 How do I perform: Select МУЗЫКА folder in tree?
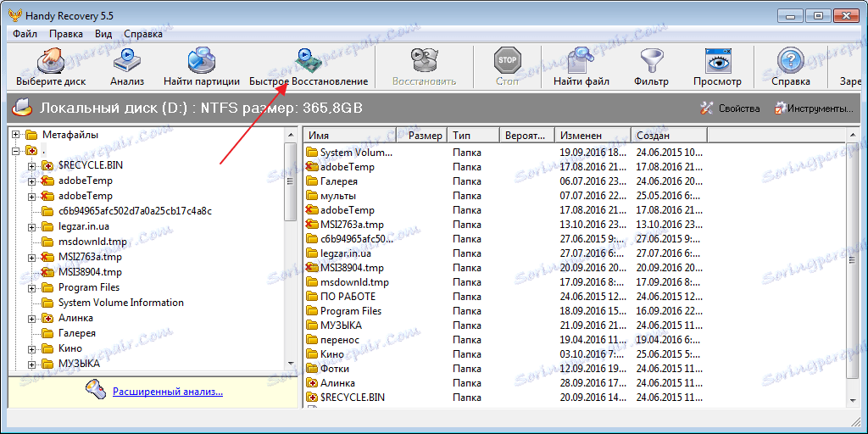tap(79, 364)
